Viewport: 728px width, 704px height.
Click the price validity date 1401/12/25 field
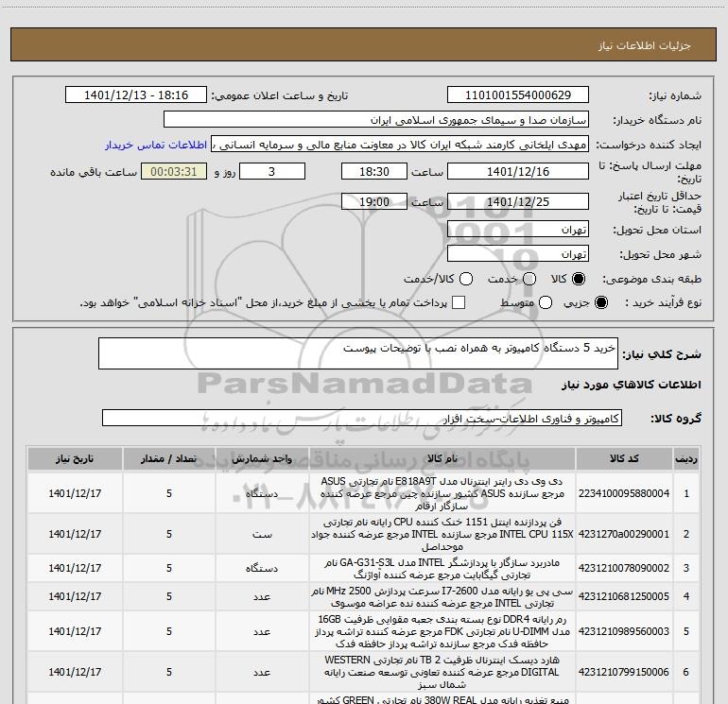pyautogui.click(x=518, y=202)
